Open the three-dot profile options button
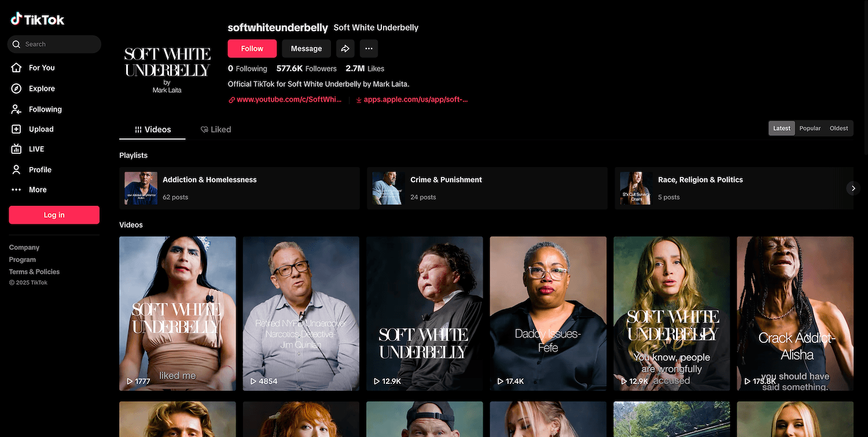 point(369,49)
